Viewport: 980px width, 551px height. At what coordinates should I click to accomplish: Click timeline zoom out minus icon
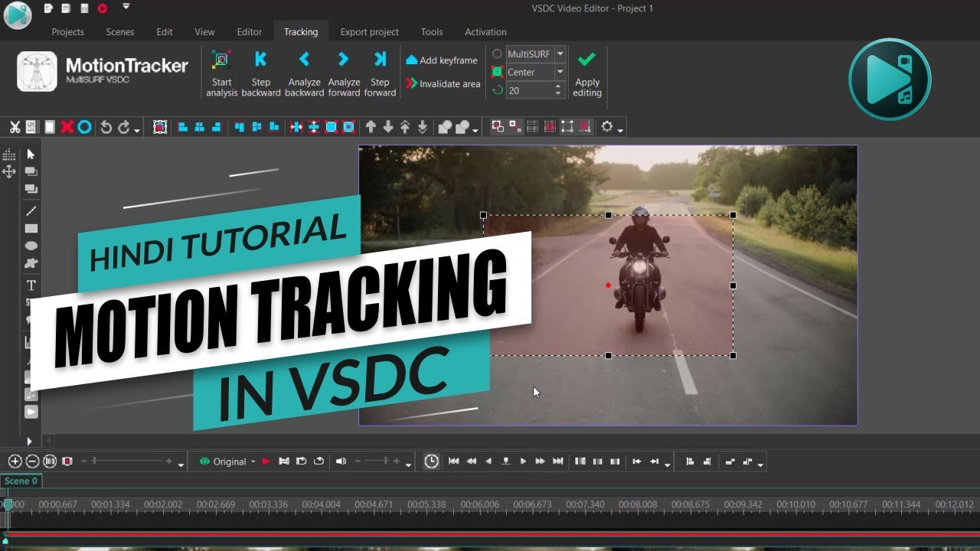pyautogui.click(x=32, y=461)
